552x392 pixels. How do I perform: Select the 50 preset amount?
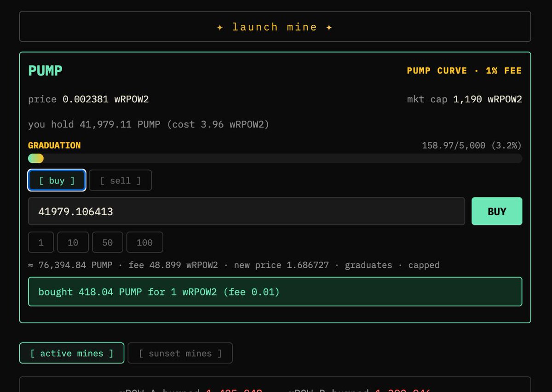tap(108, 242)
